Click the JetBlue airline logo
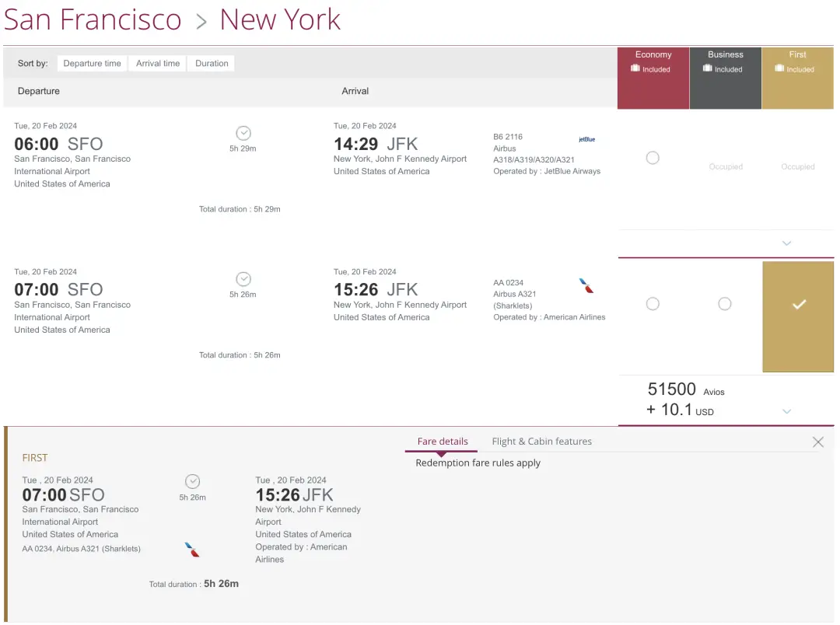The height and width of the screenshot is (625, 840). click(586, 140)
